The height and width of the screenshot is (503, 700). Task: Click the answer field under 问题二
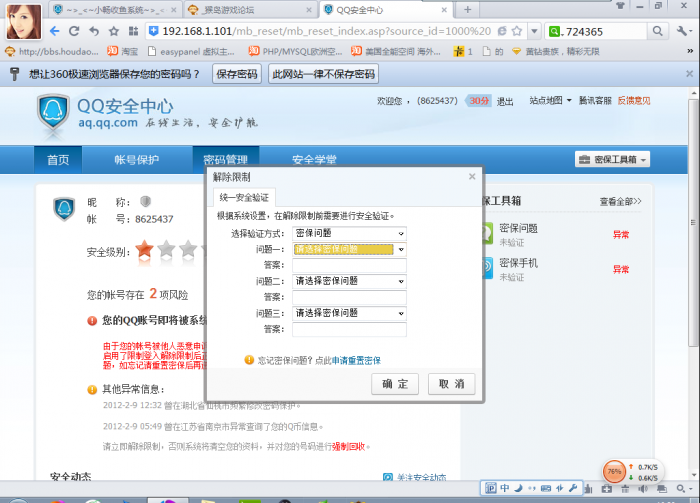pos(349,297)
